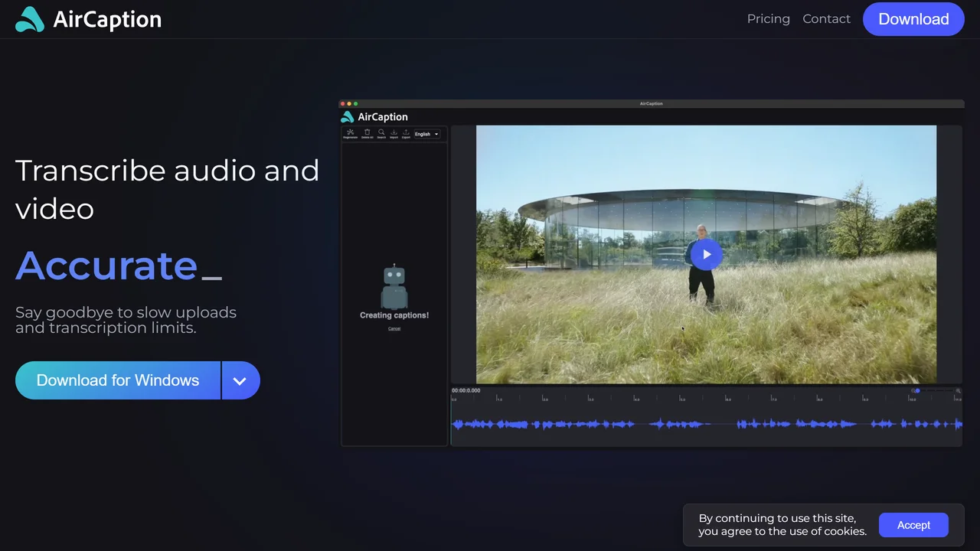Click the AirCaption logo inside the app window

coord(374,116)
